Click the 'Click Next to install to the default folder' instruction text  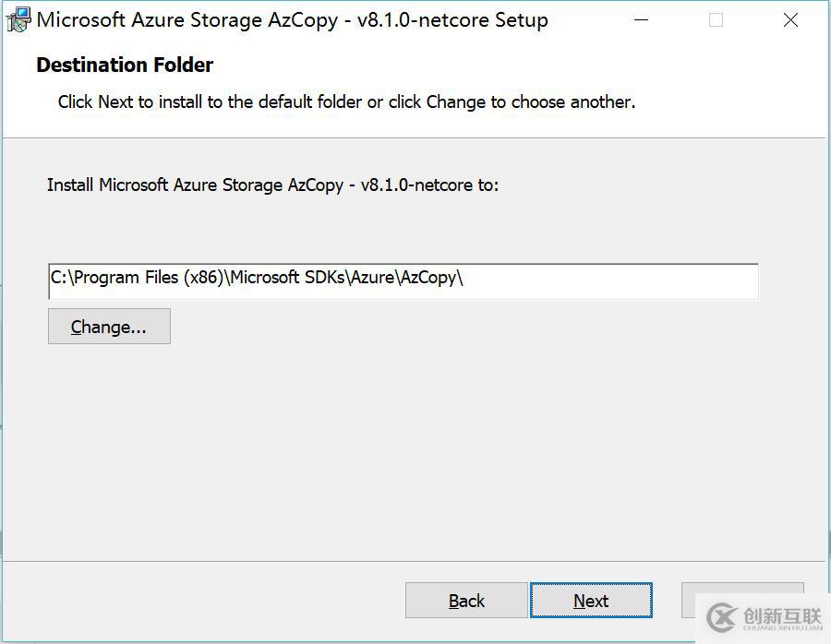(346, 101)
